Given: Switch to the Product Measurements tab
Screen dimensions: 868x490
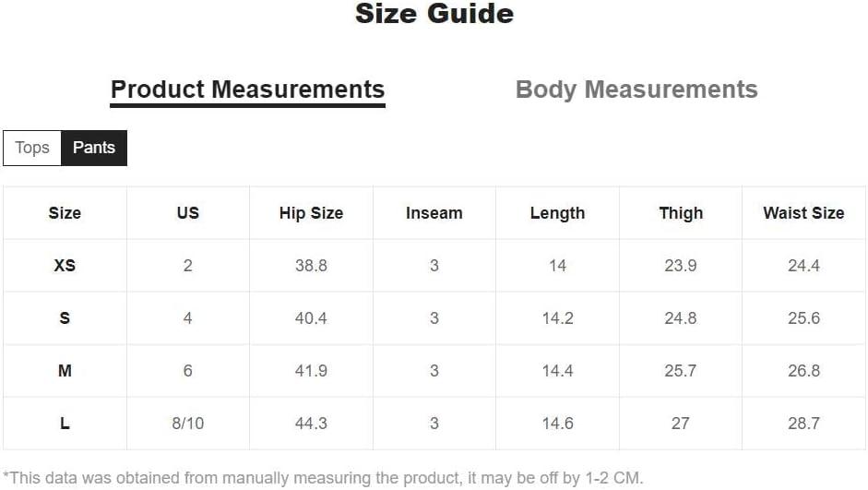Looking at the screenshot, I should click(x=247, y=90).
